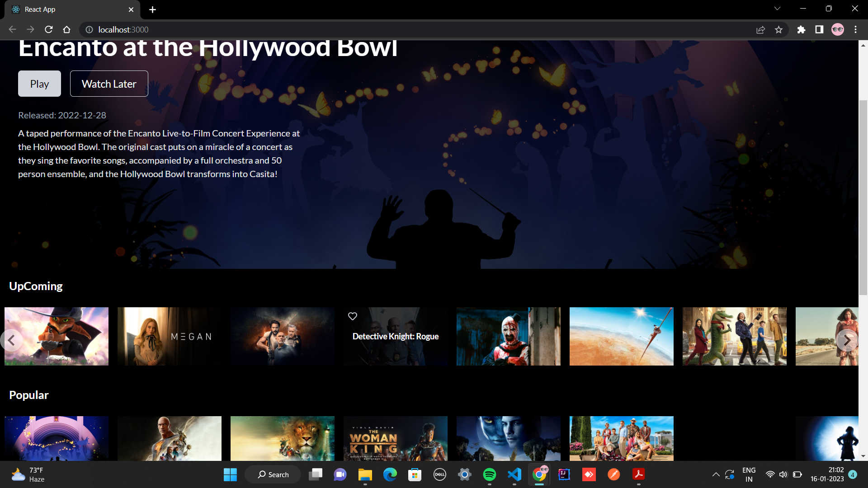This screenshot has height=488, width=868.
Task: Open the Chrome profile avatar
Action: (838, 29)
